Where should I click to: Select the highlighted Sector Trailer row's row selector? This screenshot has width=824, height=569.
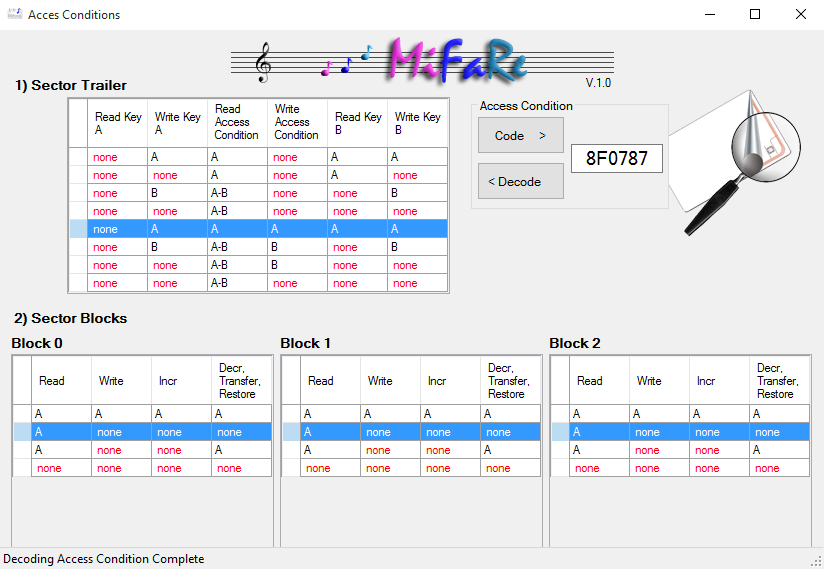78,229
